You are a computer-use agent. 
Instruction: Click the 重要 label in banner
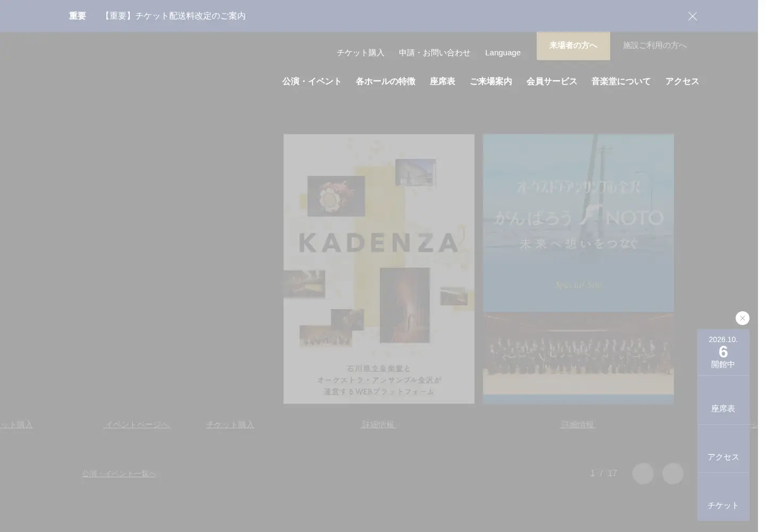77,16
